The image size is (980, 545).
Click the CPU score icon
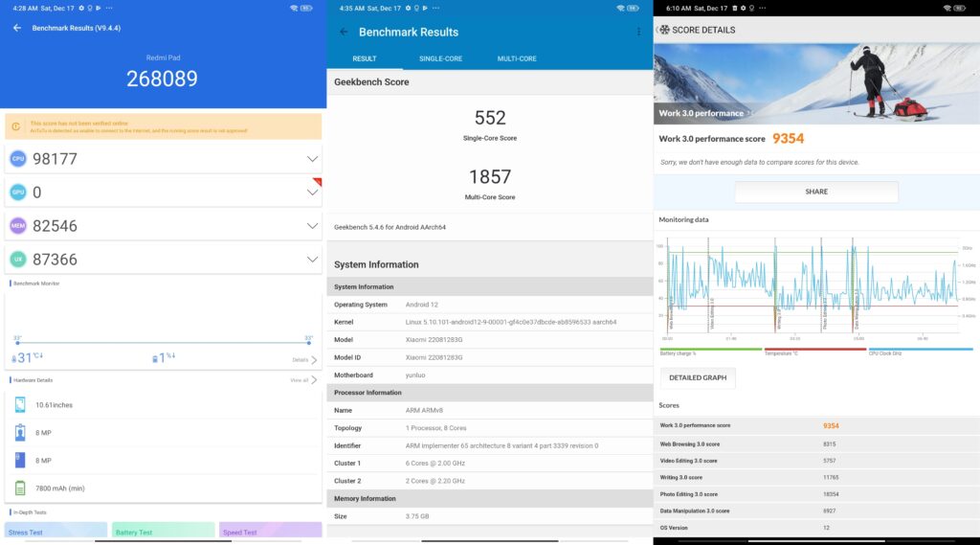pos(18,159)
